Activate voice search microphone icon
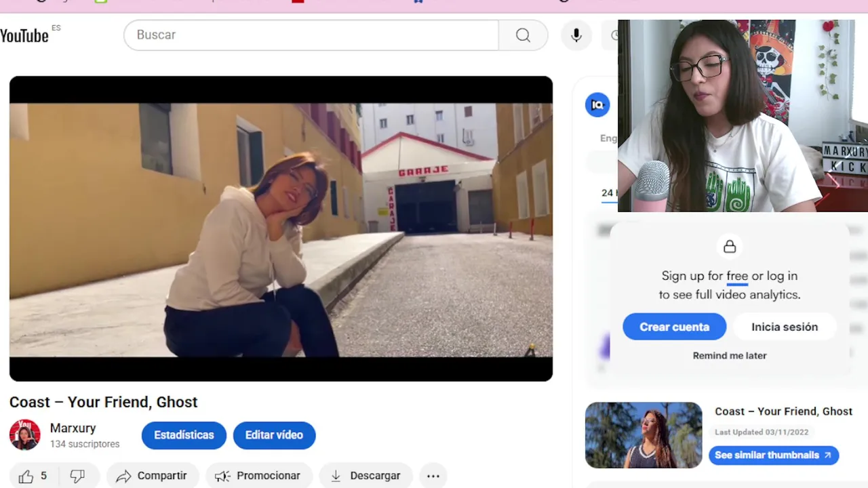Viewport: 868px width, 488px height. [x=576, y=35]
